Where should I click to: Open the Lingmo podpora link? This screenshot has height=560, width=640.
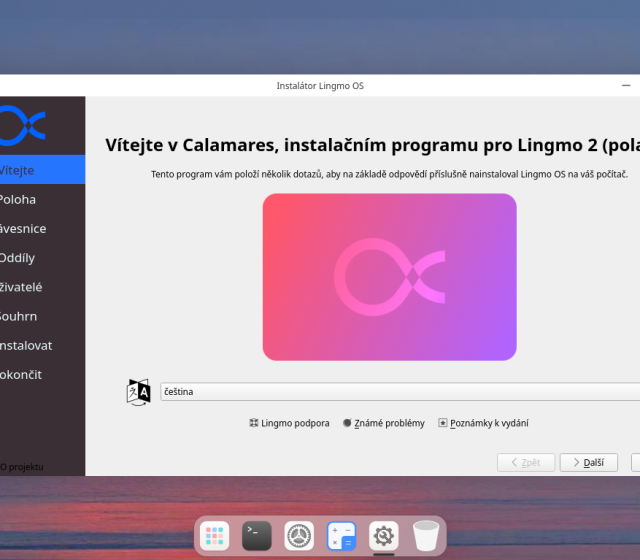pos(289,423)
